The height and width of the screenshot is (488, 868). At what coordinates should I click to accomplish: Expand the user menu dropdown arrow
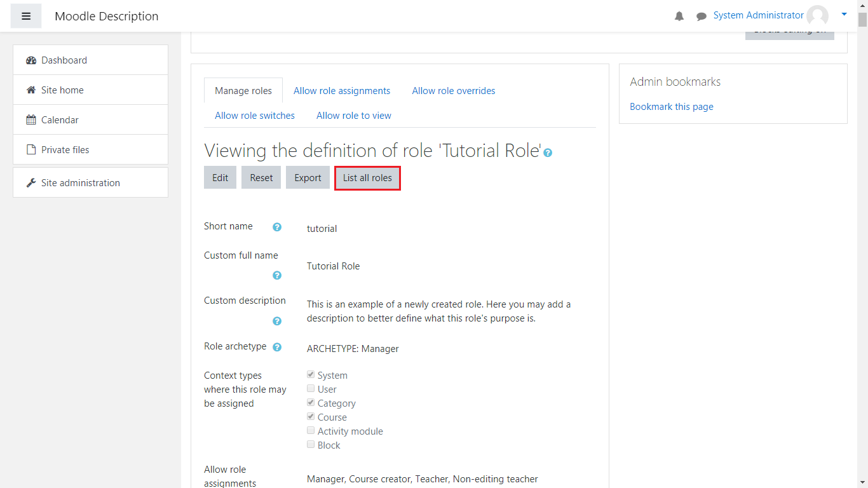(x=844, y=14)
